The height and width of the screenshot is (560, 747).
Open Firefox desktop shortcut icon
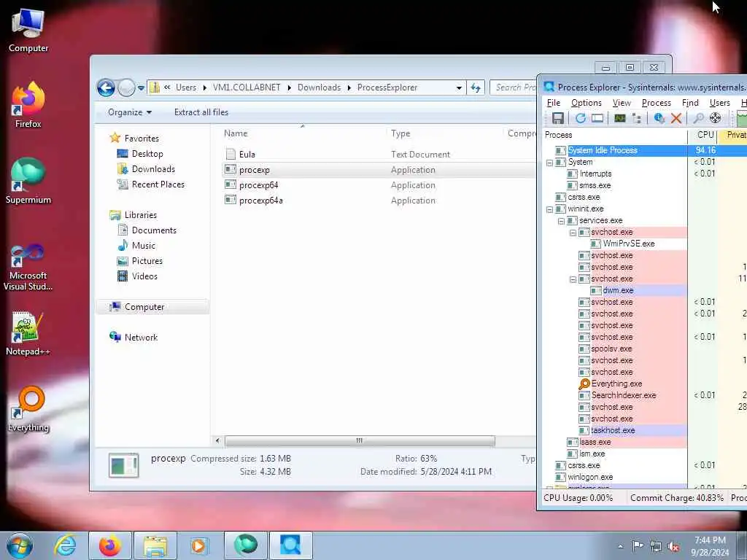(x=28, y=105)
